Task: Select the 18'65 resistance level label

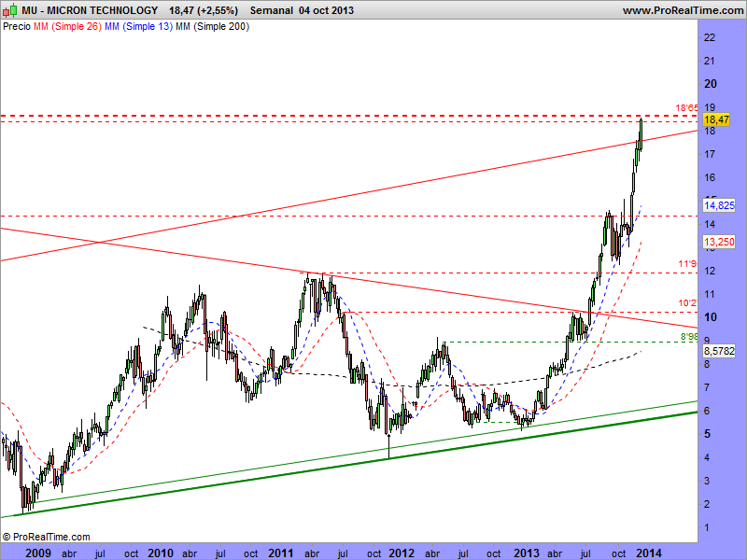Action: pyautogui.click(x=686, y=108)
